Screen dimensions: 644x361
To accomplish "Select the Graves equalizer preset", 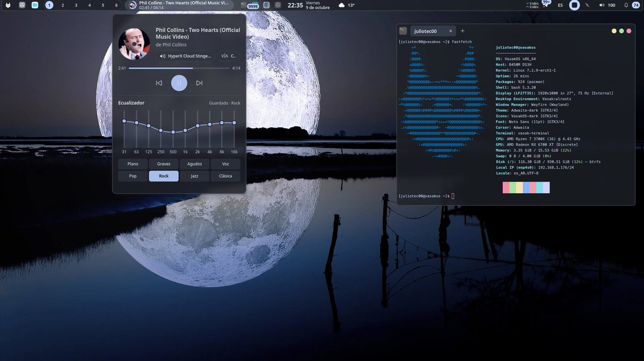I will point(164,164).
